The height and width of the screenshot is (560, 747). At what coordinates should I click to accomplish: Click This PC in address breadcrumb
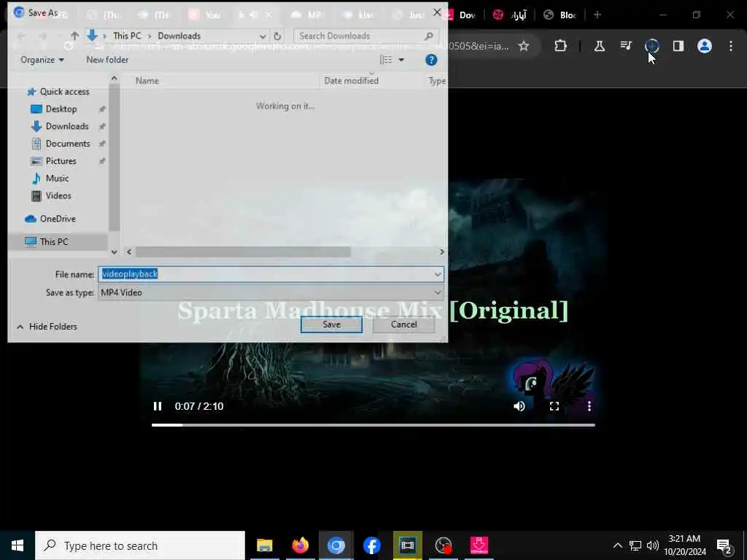pyautogui.click(x=127, y=36)
